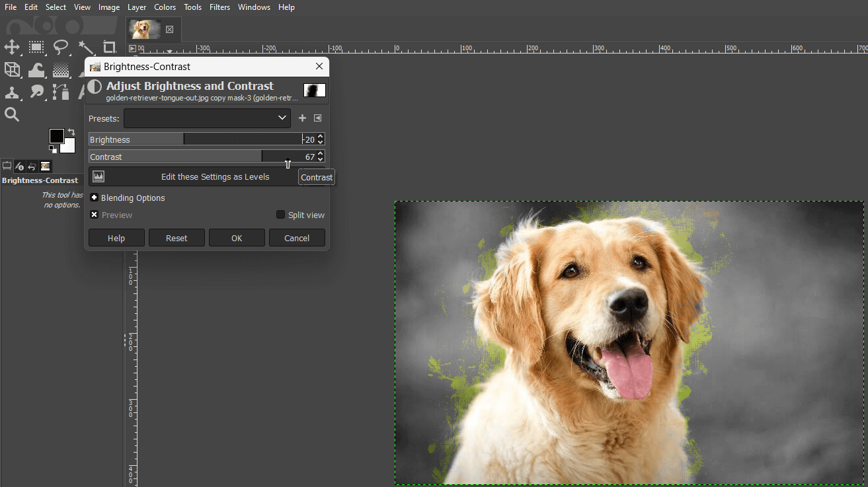This screenshot has width=868, height=487.
Task: Click the Cancel button
Action: pos(297,238)
